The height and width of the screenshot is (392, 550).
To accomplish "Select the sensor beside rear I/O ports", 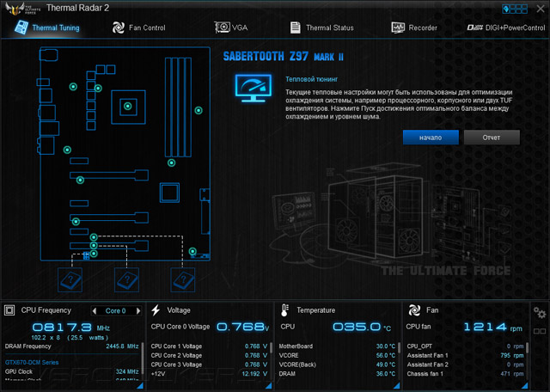I will 67,150.
